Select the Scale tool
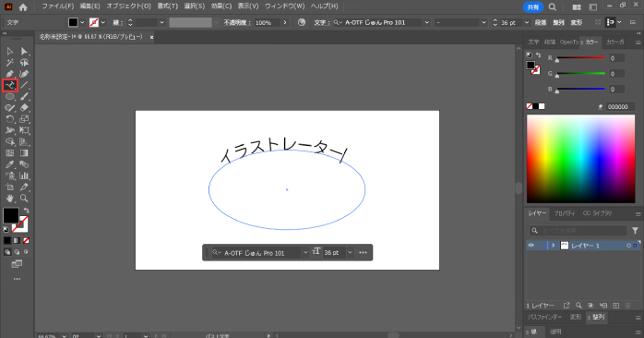The image size is (644, 338). [x=24, y=119]
